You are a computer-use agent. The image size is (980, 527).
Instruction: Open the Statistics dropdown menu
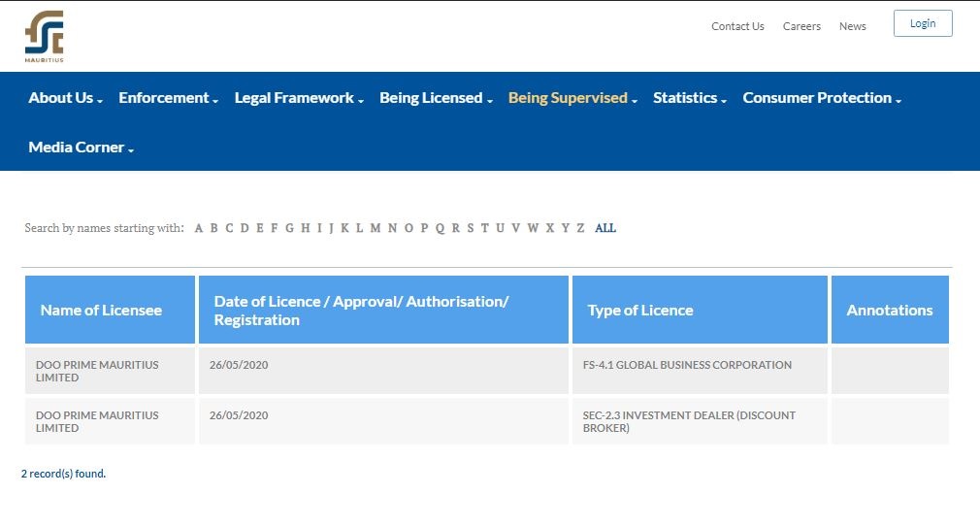[689, 97]
